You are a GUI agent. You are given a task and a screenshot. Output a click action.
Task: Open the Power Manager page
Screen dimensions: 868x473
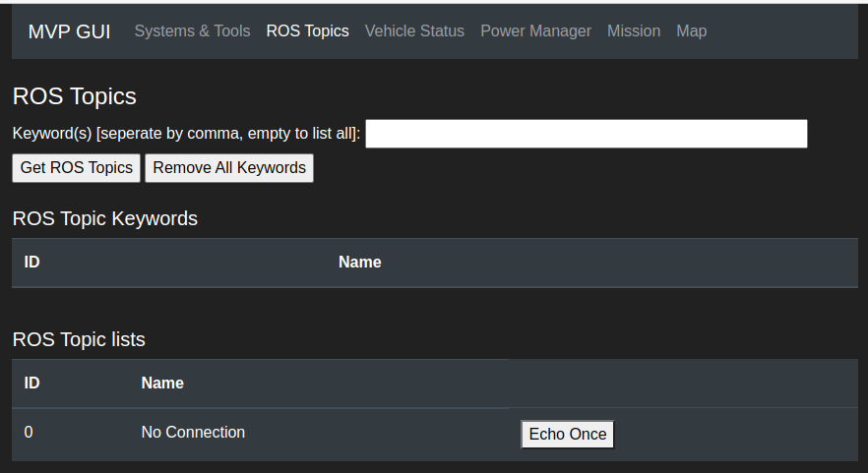click(x=535, y=31)
